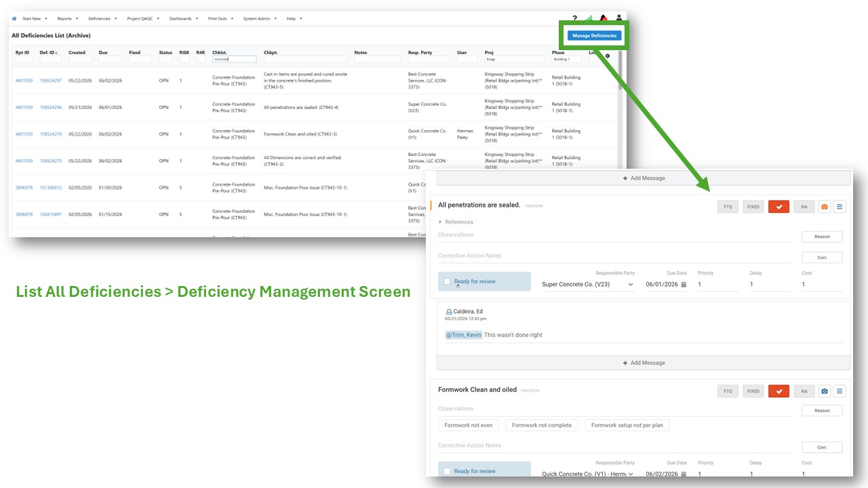Open the Super Concrete Co. (V23) responsible party dropdown

tap(588, 285)
